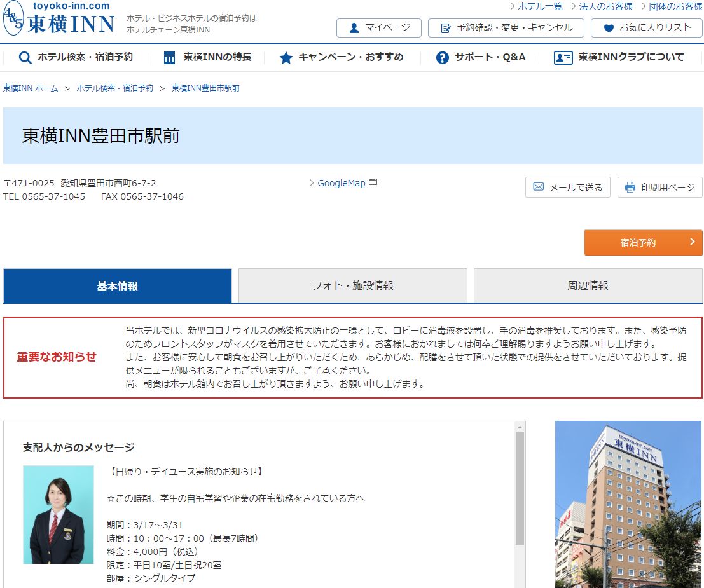
Task: Open 予約確認・変更・キャンセル
Action: 506,28
